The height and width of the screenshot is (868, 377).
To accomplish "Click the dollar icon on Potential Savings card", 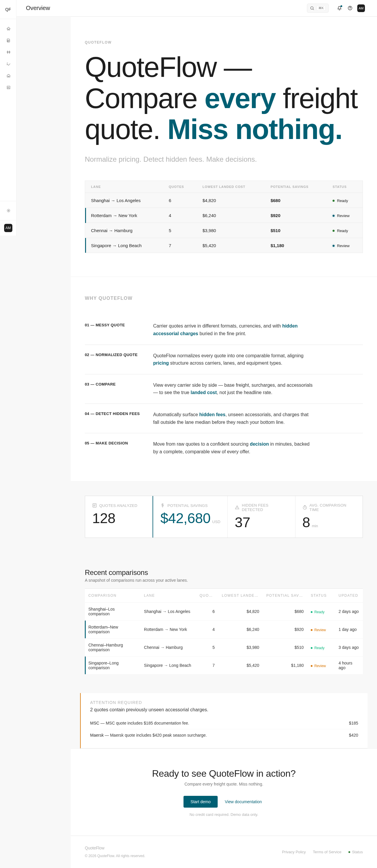I will [162, 505].
